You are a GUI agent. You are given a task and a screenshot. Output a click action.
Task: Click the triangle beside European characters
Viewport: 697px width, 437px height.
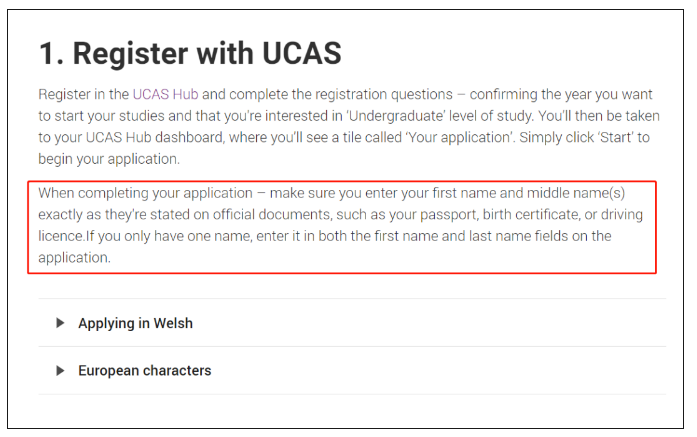pos(60,370)
